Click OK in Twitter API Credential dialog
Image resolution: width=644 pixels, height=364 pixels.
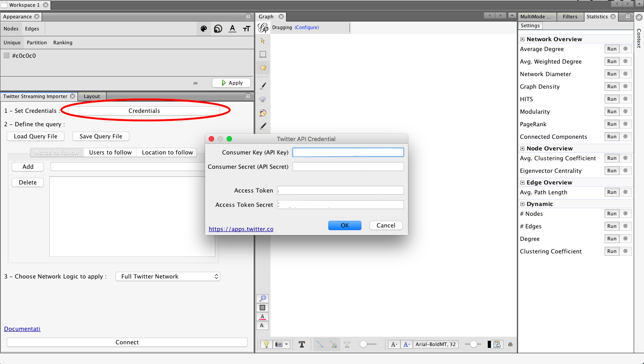[x=345, y=225]
